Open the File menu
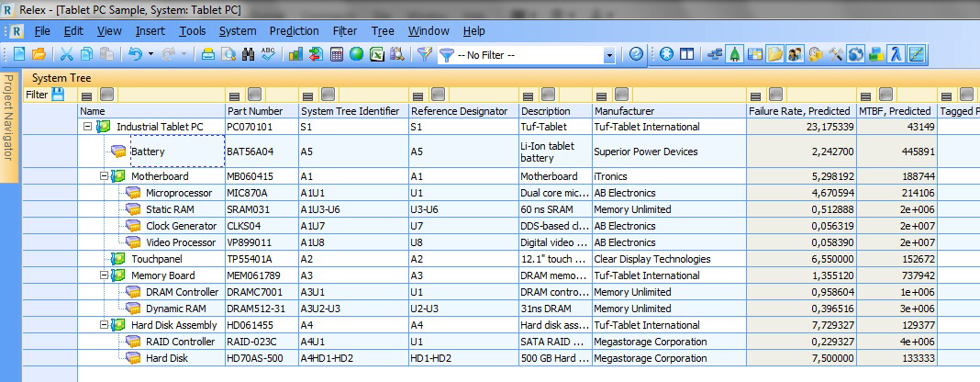 tap(42, 30)
